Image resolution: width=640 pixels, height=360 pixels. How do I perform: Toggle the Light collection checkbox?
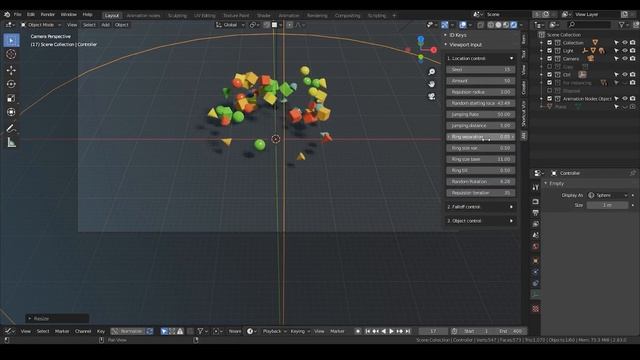[x=549, y=51]
